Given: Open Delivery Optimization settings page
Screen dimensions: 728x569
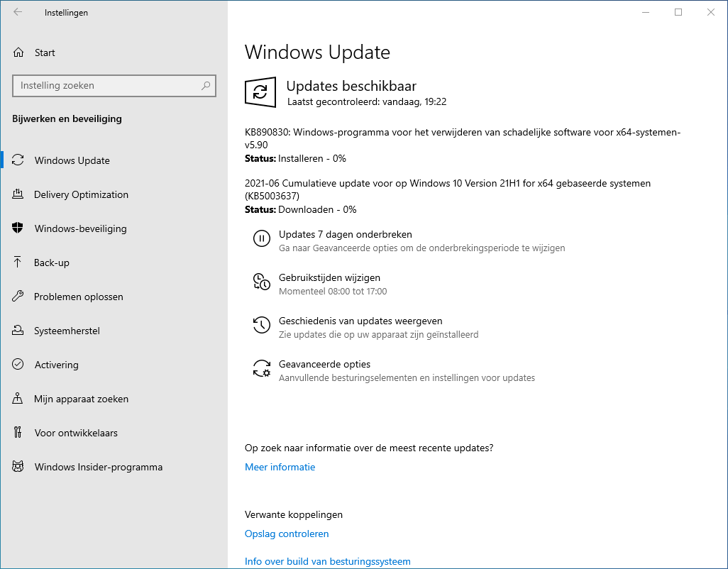Looking at the screenshot, I should click(81, 194).
